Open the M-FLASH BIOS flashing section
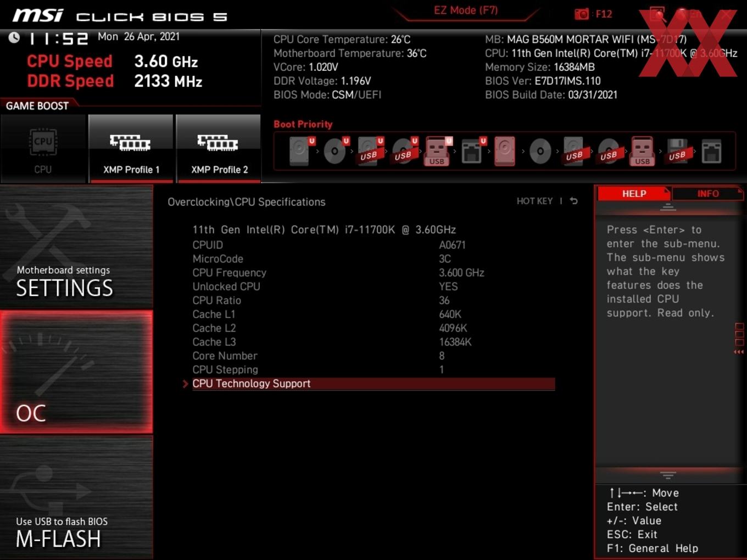747x560 pixels. (76, 497)
